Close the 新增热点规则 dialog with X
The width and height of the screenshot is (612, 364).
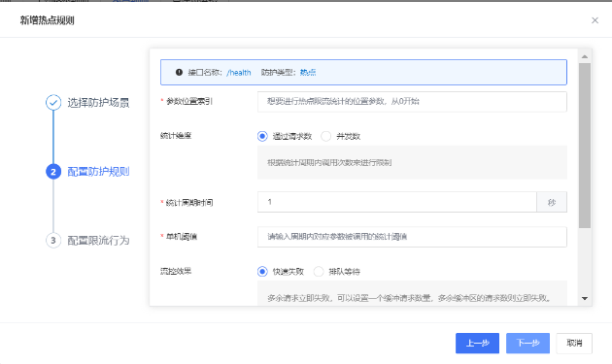[x=595, y=20]
